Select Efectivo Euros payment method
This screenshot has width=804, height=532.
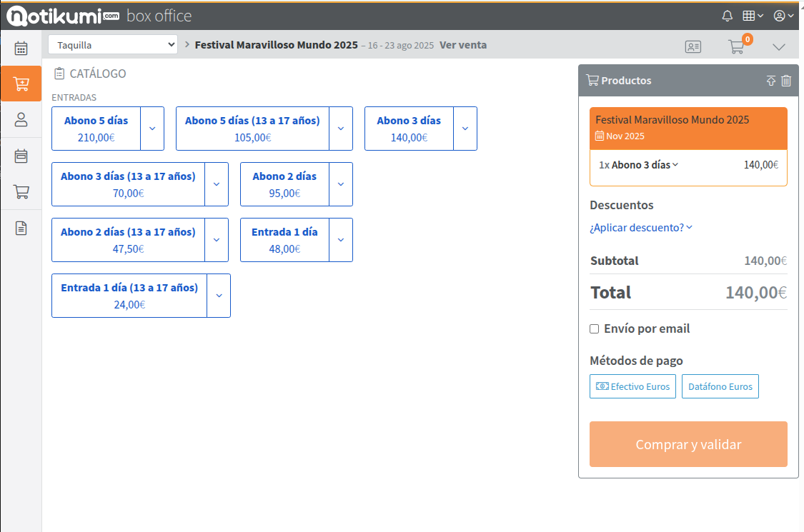(632, 386)
